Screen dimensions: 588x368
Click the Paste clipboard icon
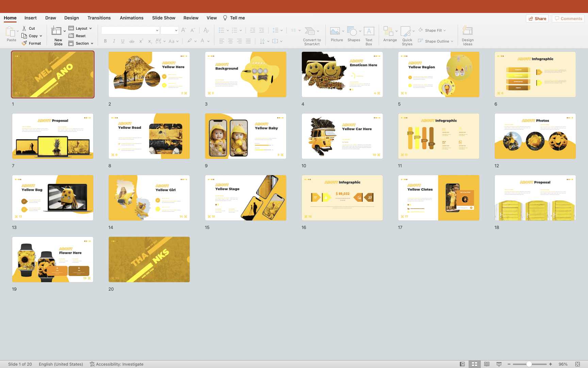pos(10,32)
